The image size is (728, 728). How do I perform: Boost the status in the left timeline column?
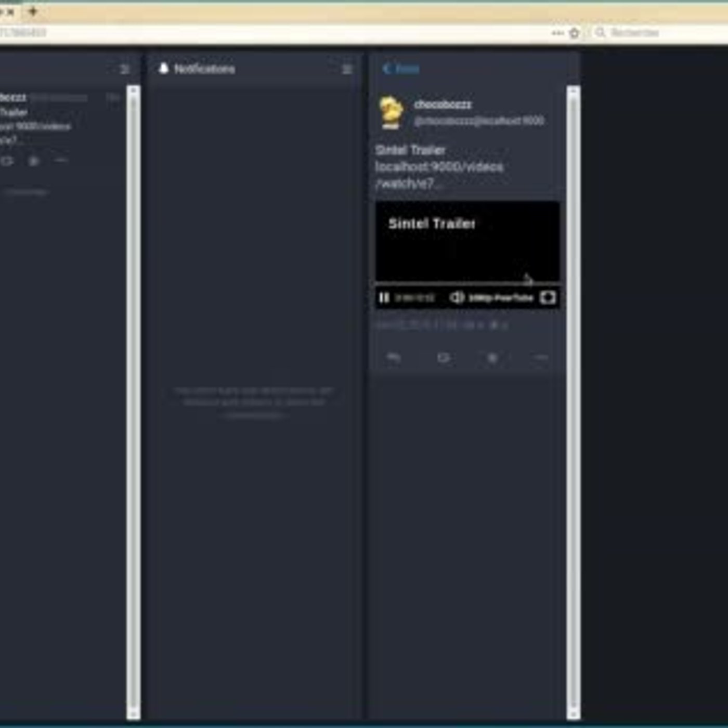click(x=6, y=161)
